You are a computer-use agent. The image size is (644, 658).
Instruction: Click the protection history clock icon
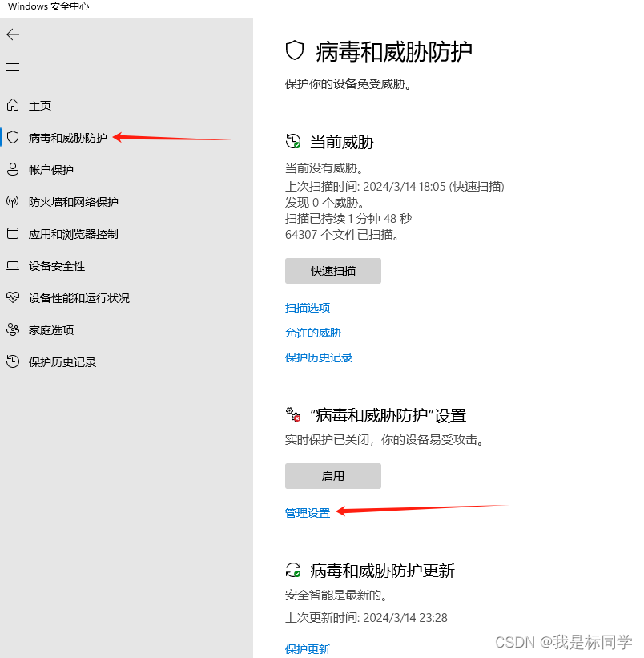pos(13,361)
